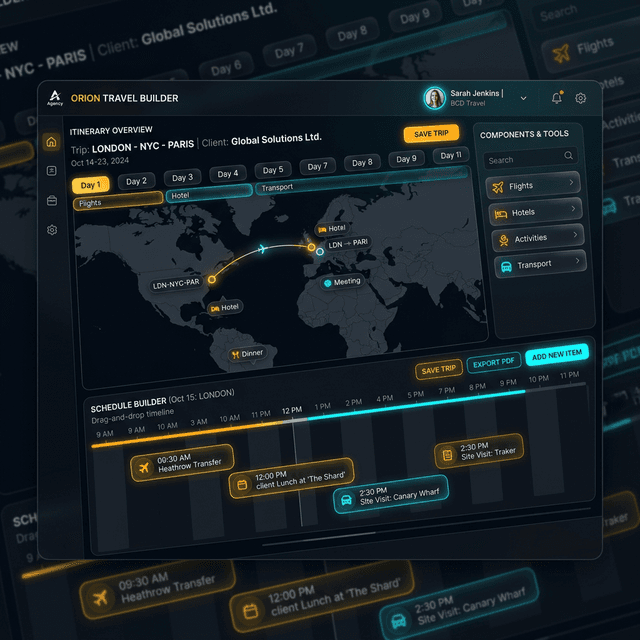Screen dimensions: 640x640
Task: Select the LDN-NYC-PAR map label
Action: point(176,284)
